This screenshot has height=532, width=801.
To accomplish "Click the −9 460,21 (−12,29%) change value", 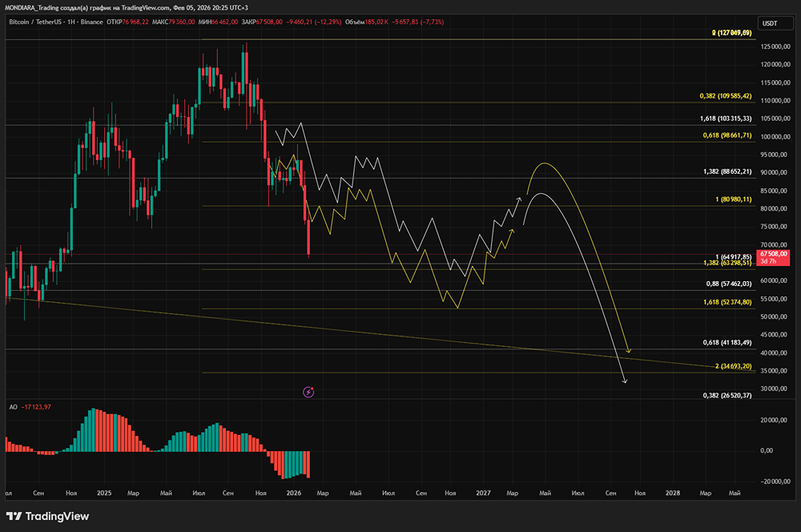I will pos(314,22).
